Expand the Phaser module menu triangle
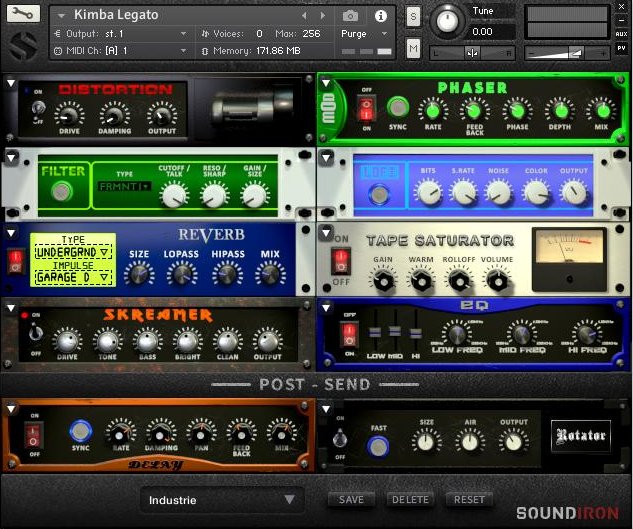Viewport: 633px width, 529px height. (326, 83)
